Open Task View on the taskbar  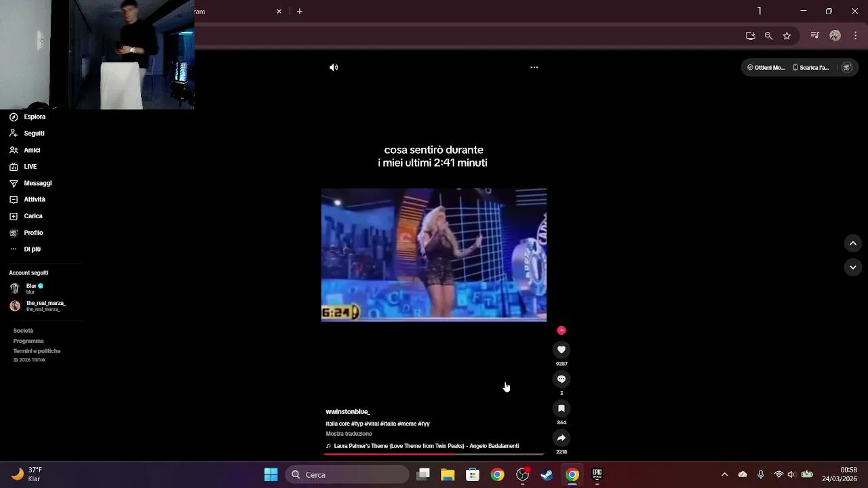[x=423, y=474]
